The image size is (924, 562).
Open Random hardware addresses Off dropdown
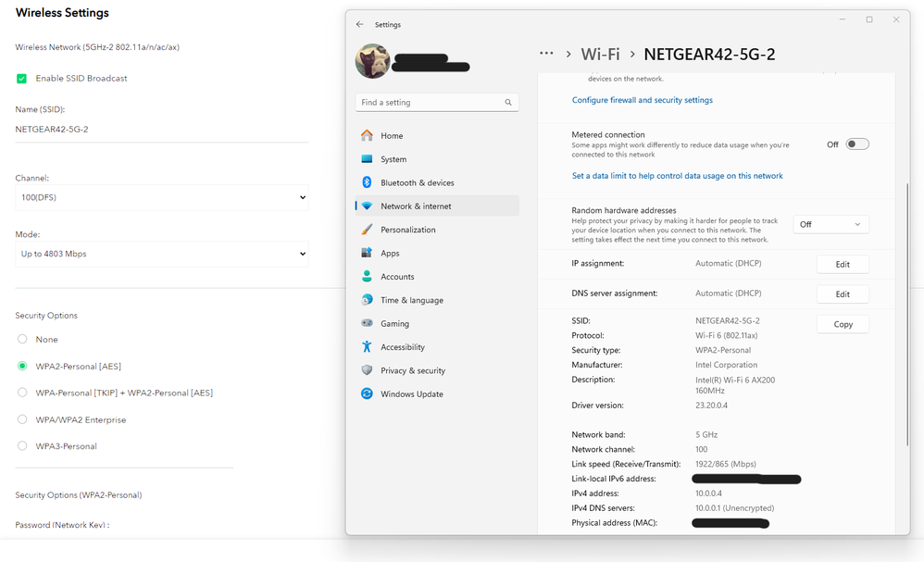point(830,224)
